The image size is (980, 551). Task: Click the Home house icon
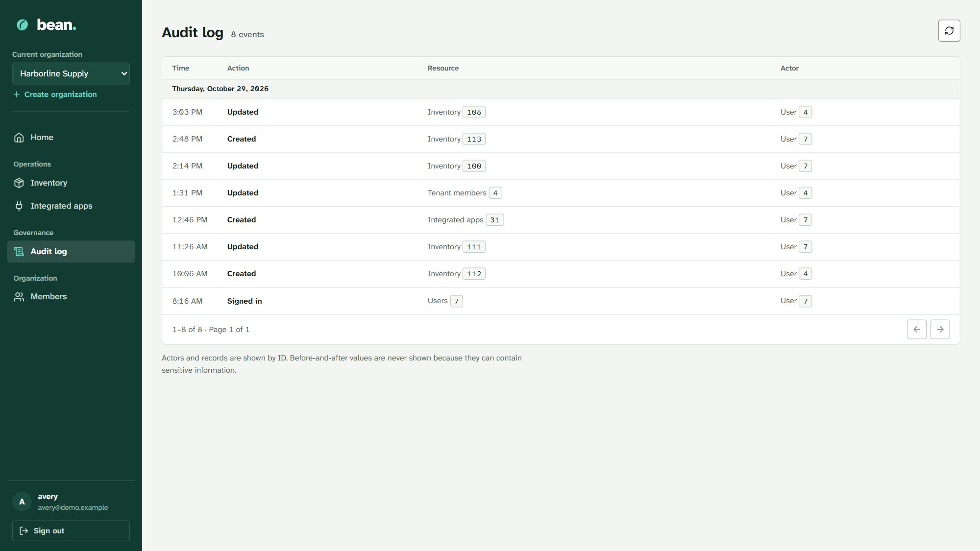tap(19, 138)
